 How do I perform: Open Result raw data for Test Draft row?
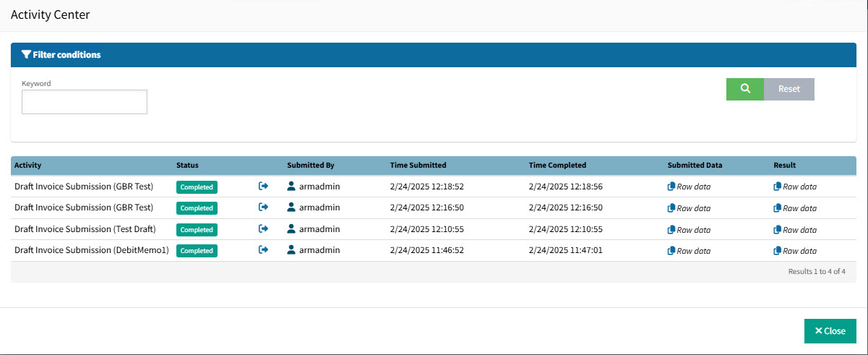point(795,230)
